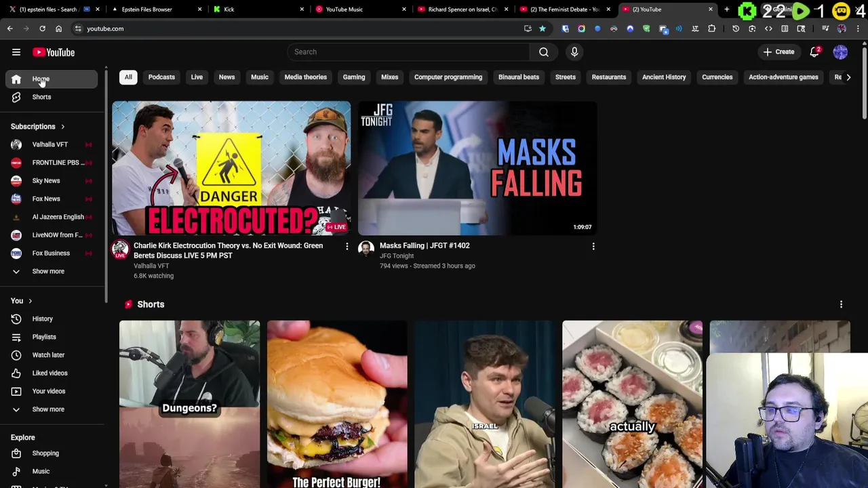Open Watch later in the sidebar
The image size is (868, 488).
tap(52, 354)
